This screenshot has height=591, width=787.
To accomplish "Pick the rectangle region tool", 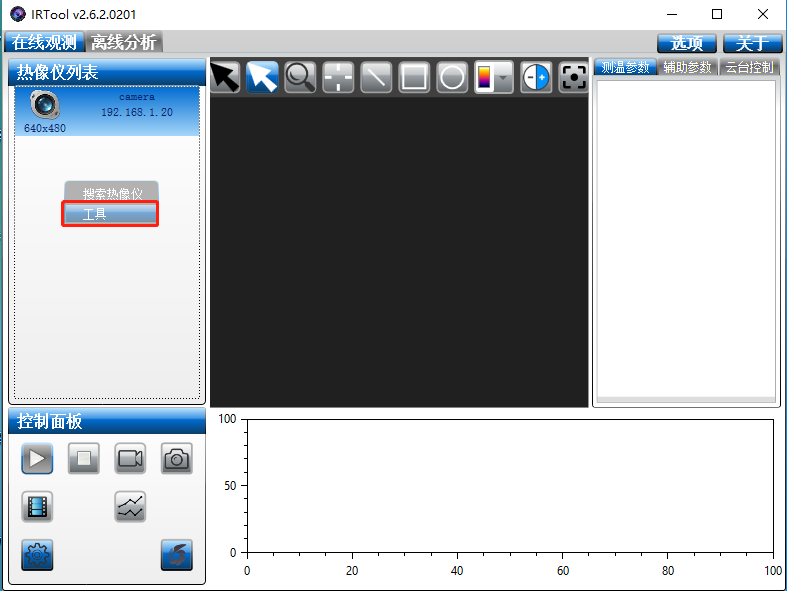I will [414, 77].
